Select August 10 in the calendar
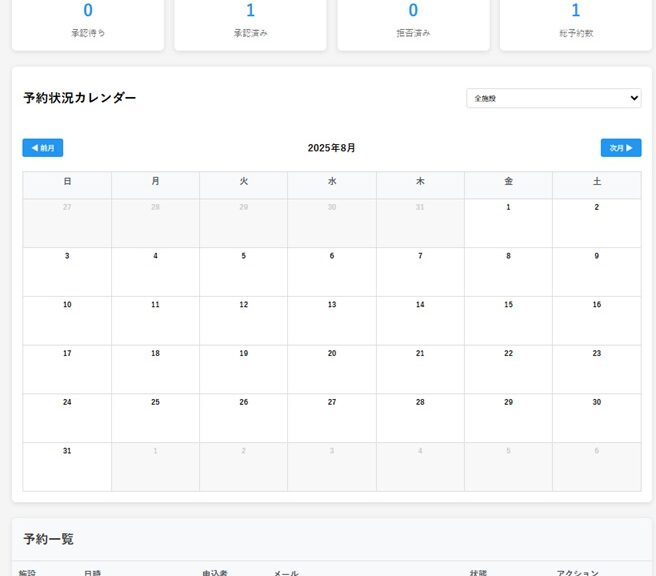 pyautogui.click(x=67, y=321)
